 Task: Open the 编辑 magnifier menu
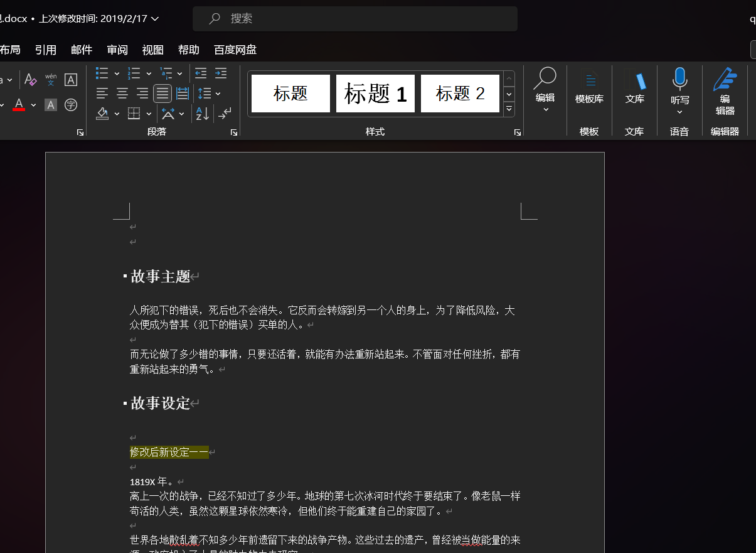[x=545, y=90]
